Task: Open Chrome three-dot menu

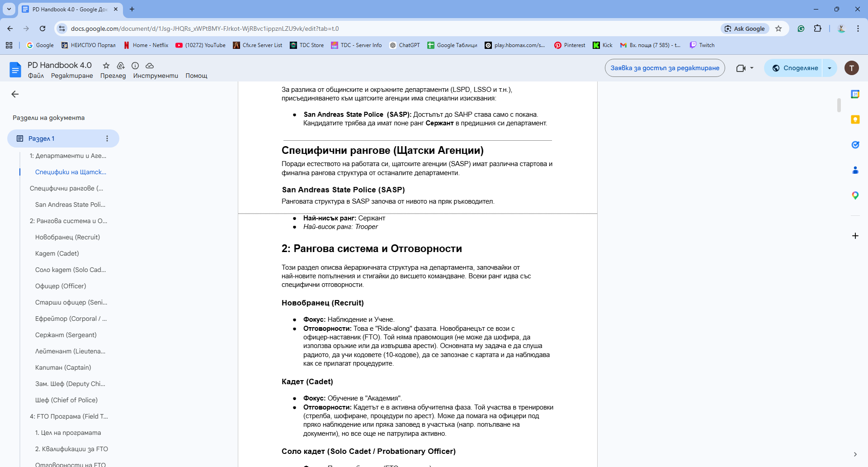Action: pos(858,29)
